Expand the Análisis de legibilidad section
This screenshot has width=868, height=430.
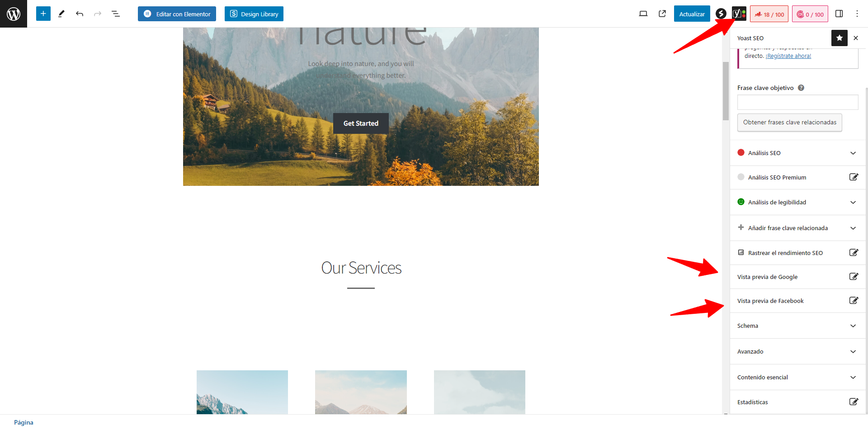coord(798,202)
